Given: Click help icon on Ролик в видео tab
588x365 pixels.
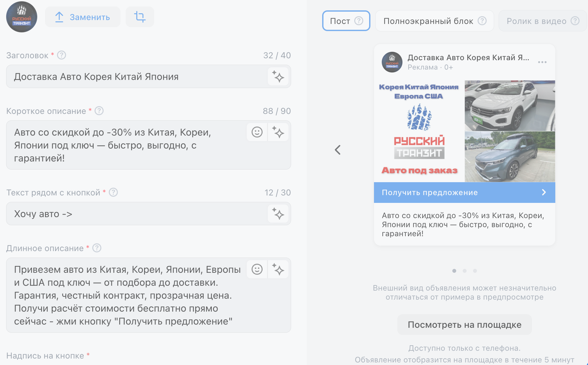Looking at the screenshot, I should 575,21.
